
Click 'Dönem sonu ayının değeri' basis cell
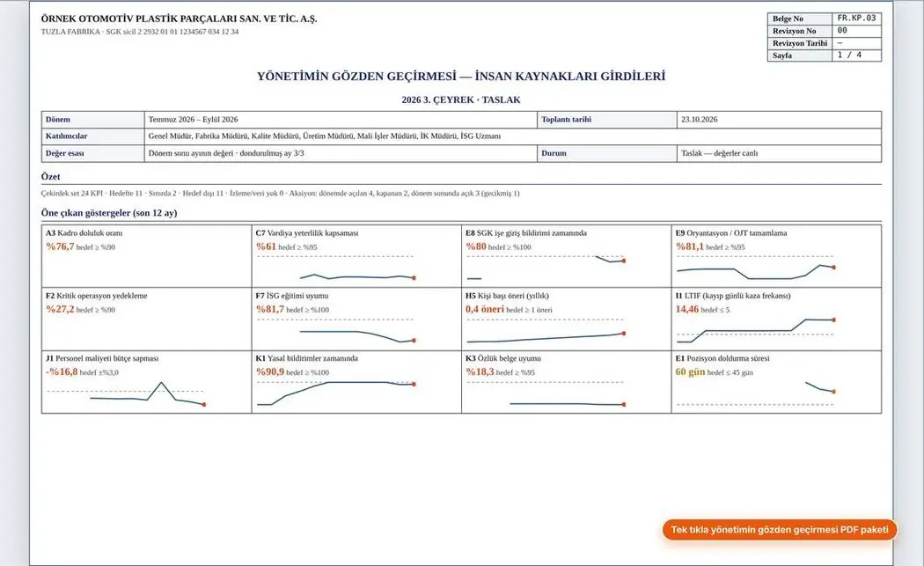341,153
